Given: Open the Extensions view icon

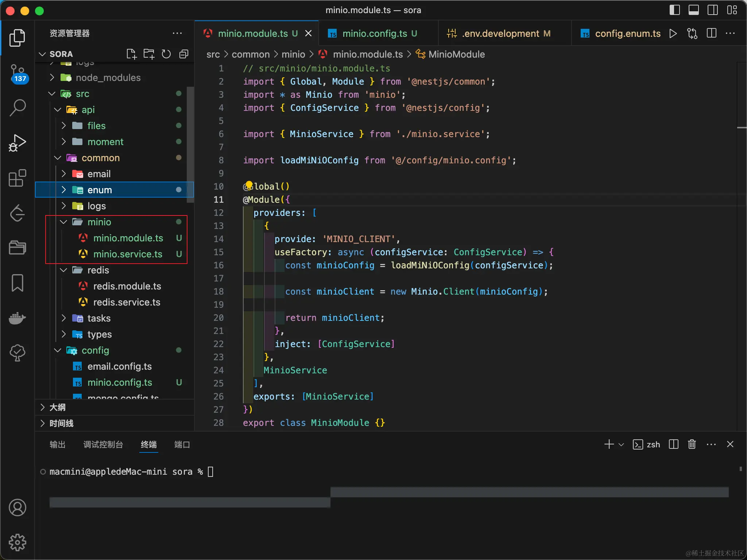Looking at the screenshot, I should [17, 178].
